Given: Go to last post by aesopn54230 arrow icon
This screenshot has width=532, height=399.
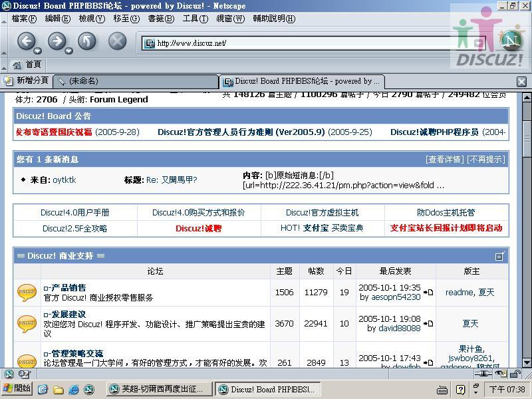Looking at the screenshot, I should [x=428, y=292].
